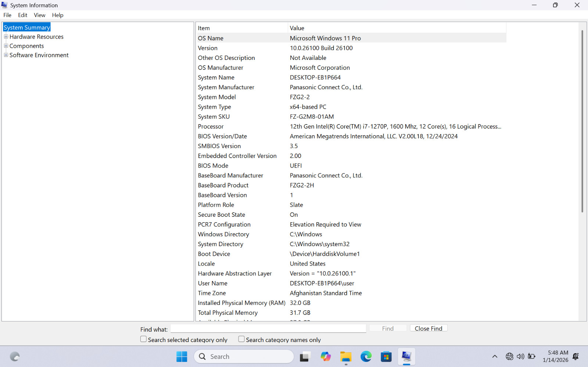The height and width of the screenshot is (367, 588).
Task: Select the System Manufacturer row
Action: pyautogui.click(x=351, y=87)
